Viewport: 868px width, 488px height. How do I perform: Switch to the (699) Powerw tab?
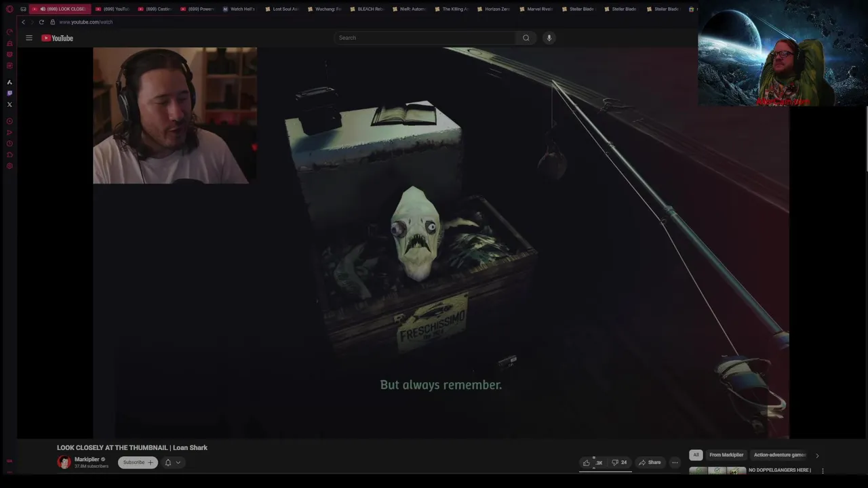tap(197, 9)
